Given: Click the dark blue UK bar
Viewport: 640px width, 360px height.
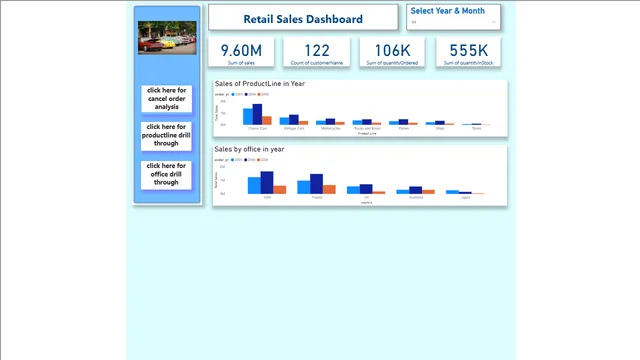Looking at the screenshot, I should click(366, 189).
